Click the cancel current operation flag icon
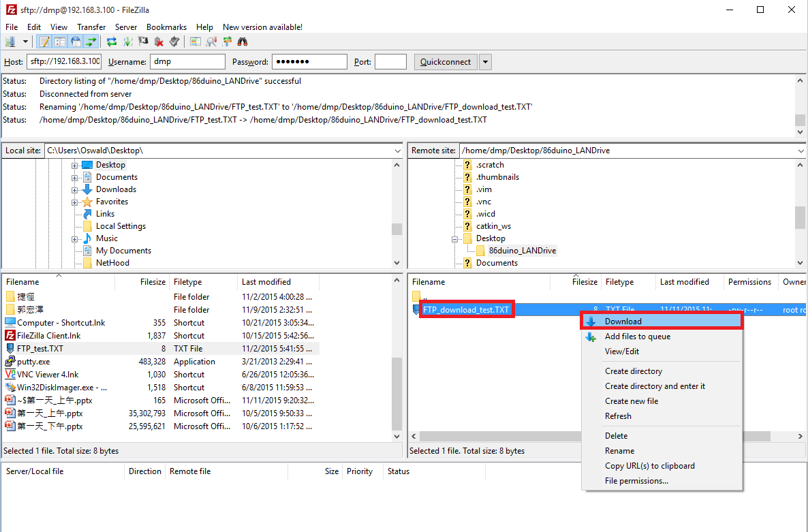The image size is (808, 532). click(143, 42)
